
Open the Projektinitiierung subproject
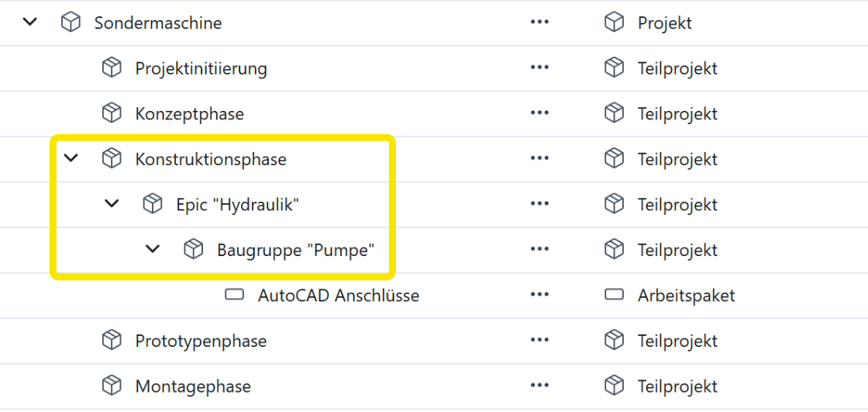(201, 68)
